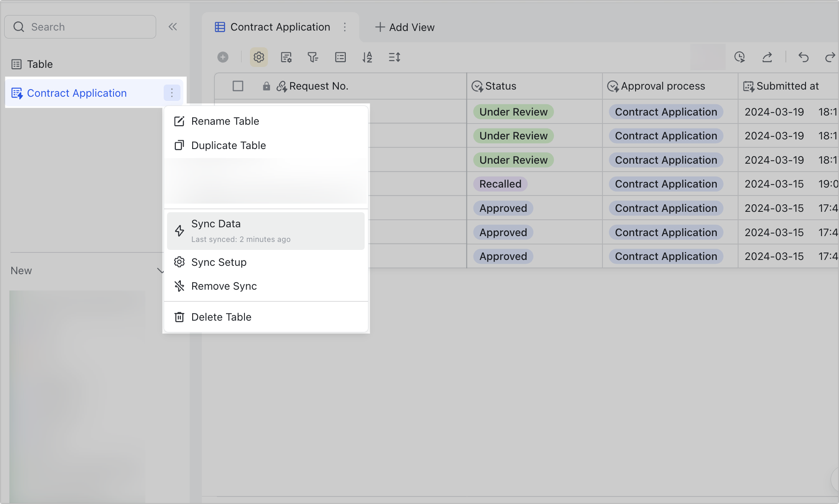This screenshot has height=504, width=839.
Task: Click the Search input field
Action: point(80,26)
